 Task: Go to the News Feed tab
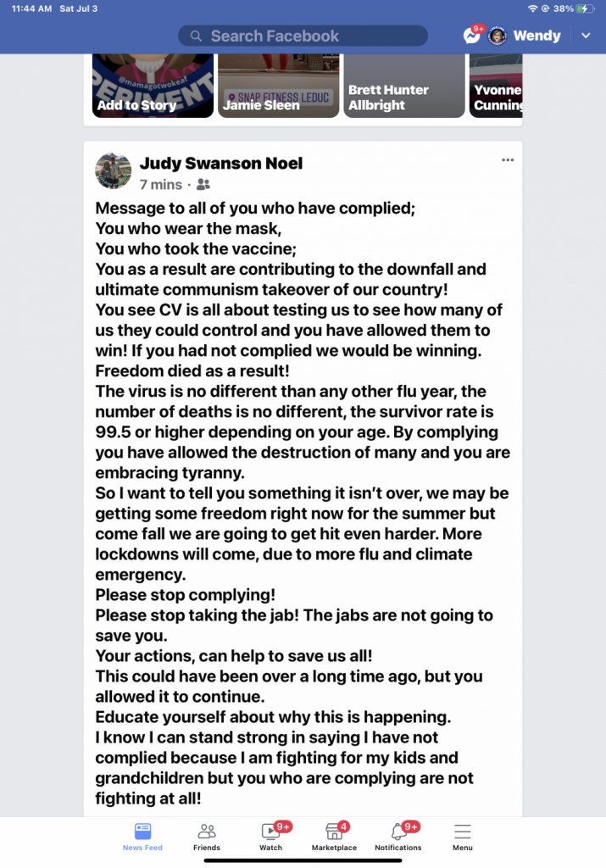tap(142, 835)
